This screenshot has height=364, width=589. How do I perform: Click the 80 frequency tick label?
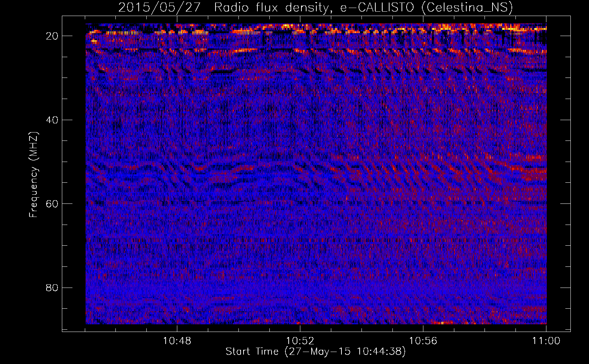pos(52,288)
